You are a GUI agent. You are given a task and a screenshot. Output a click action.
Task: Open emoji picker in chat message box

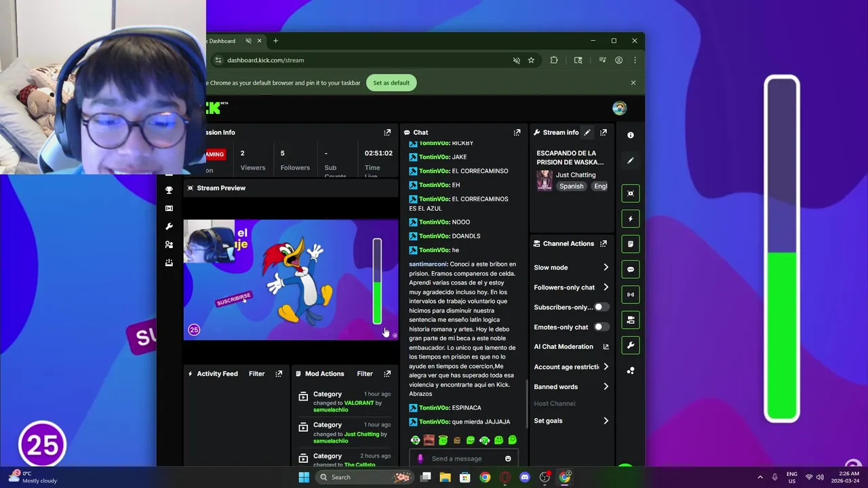tap(508, 459)
